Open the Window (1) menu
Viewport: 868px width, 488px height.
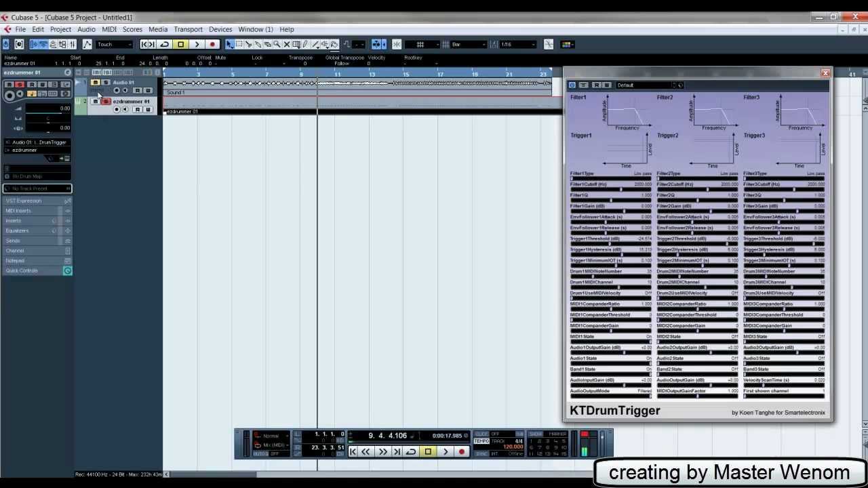(256, 29)
